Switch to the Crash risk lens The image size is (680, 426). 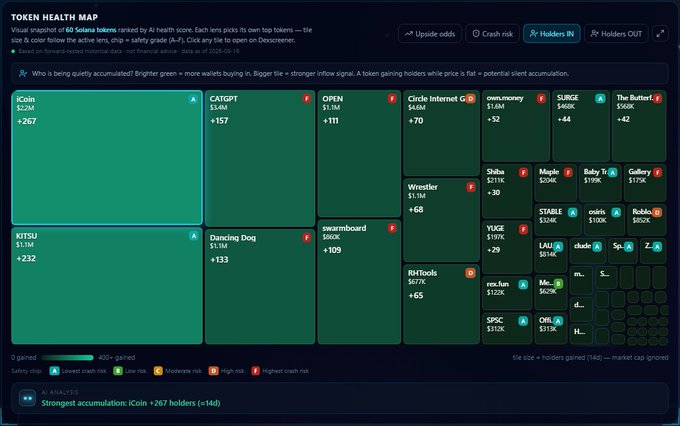[x=492, y=34]
